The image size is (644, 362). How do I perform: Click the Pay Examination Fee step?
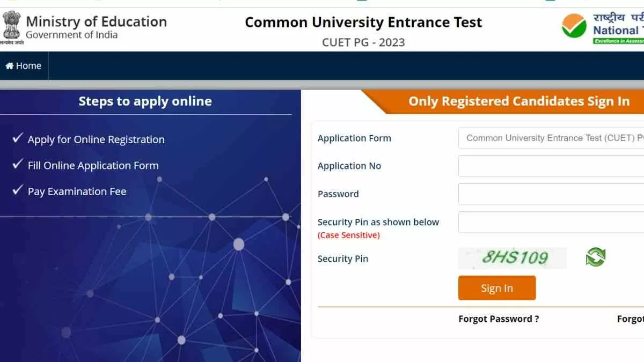77,191
